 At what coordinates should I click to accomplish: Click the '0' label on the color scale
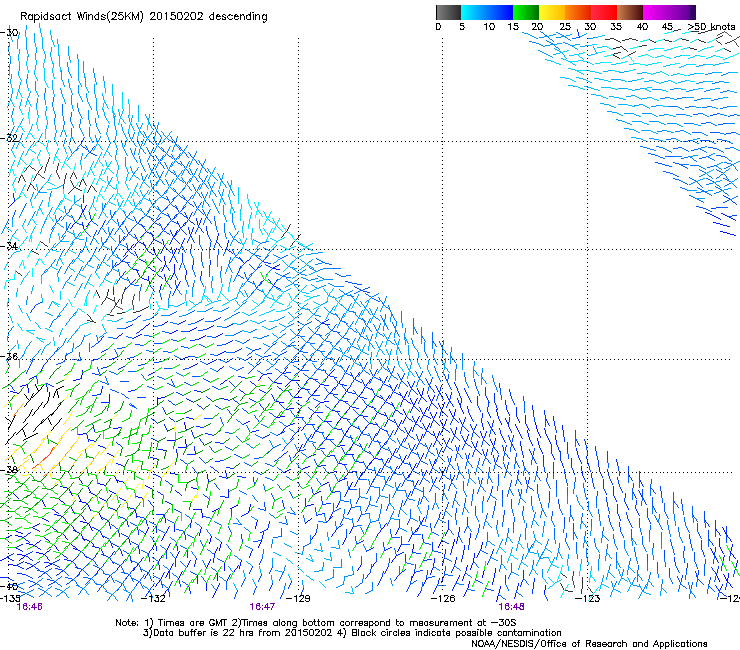[x=438, y=26]
